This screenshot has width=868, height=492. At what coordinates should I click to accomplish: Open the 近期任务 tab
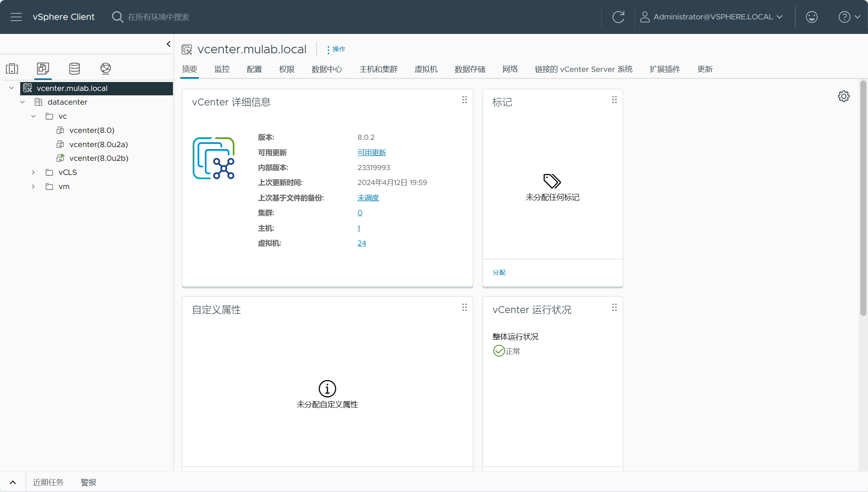(48, 482)
